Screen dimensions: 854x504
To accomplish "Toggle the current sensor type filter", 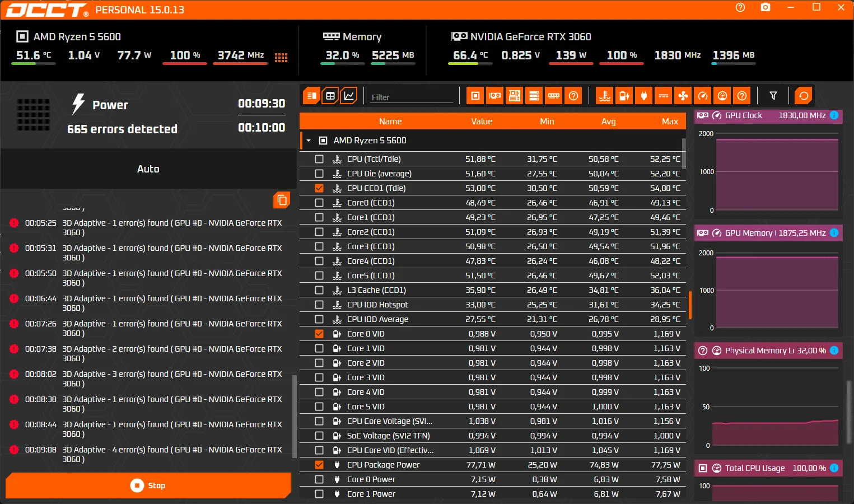I will coord(664,96).
